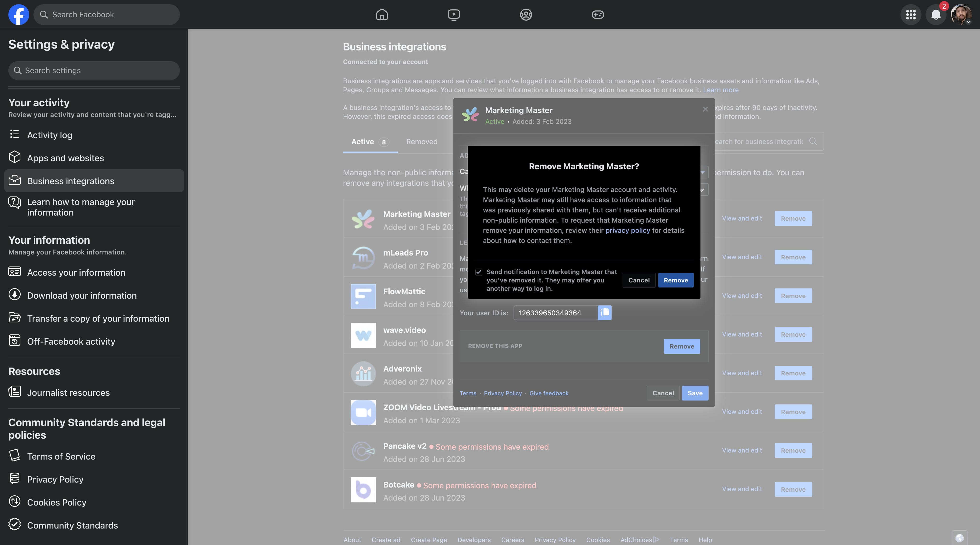Viewport: 980px width, 545px height.
Task: Click Cancel next to the Save button
Action: (x=663, y=393)
